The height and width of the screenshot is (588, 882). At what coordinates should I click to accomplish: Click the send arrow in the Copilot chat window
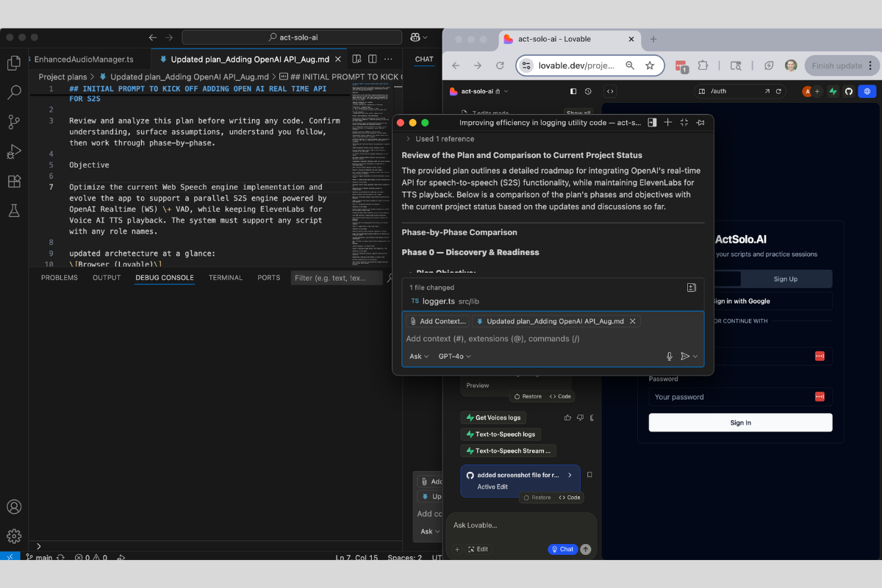point(685,356)
